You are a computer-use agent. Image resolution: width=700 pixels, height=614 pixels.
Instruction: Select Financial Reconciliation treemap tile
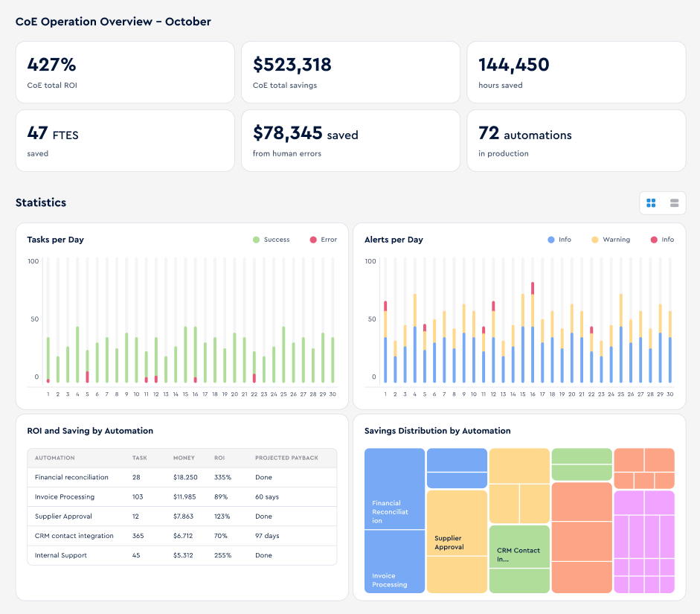click(x=395, y=489)
